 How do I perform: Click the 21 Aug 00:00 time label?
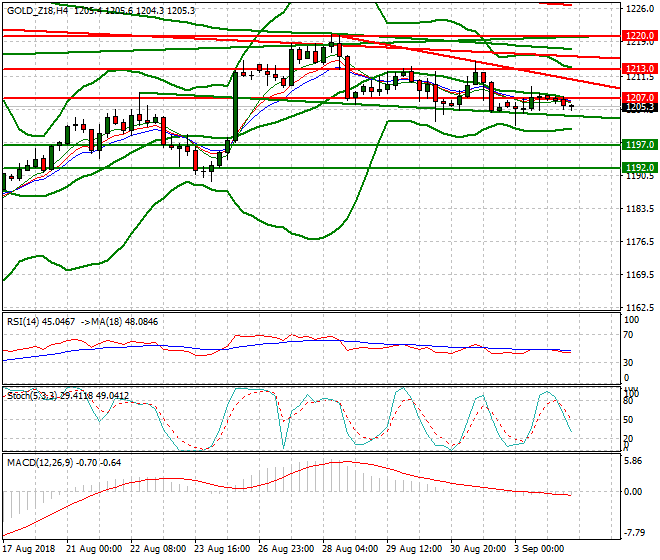94,549
